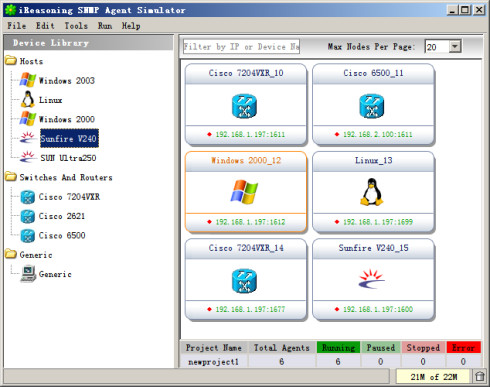Select the Linux_13 penguin icon
The width and height of the screenshot is (490, 387).
tap(371, 192)
